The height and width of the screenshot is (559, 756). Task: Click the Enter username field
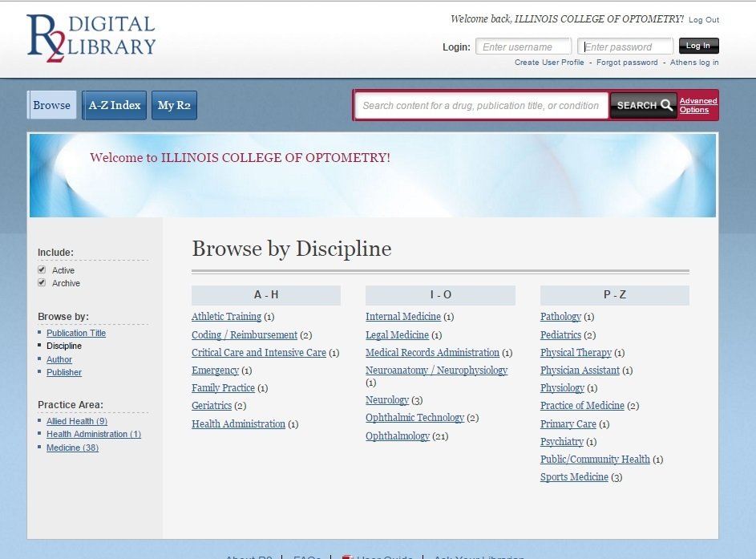point(524,47)
